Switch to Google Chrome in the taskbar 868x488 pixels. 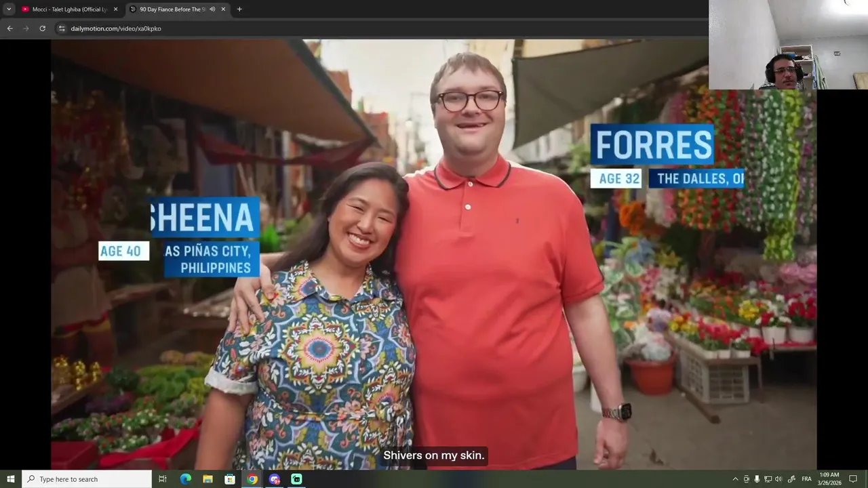coord(252,479)
